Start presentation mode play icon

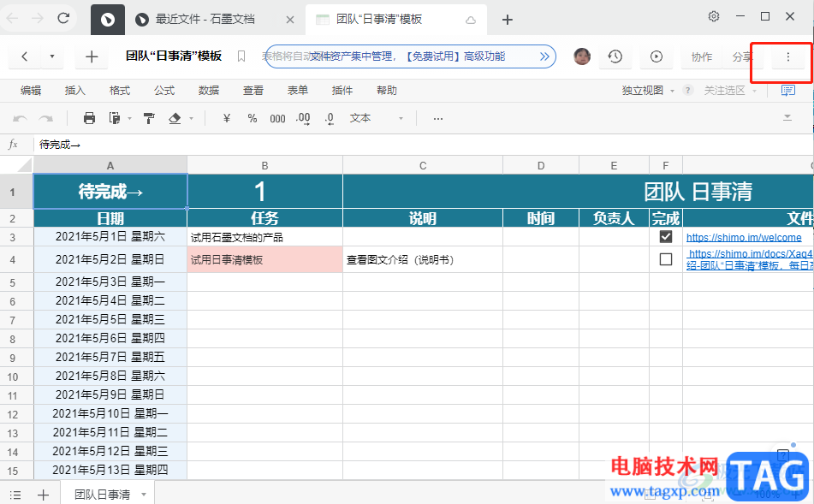(x=657, y=56)
